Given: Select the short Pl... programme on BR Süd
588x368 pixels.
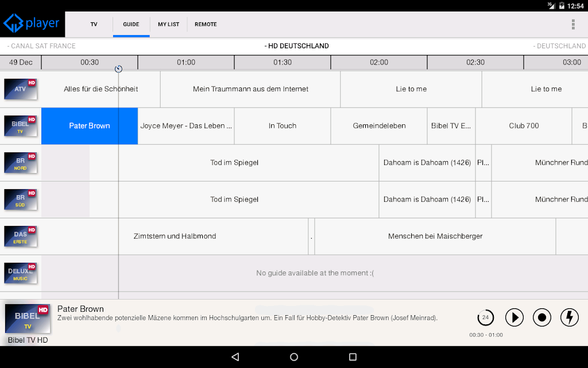Looking at the screenshot, I should pyautogui.click(x=483, y=200).
